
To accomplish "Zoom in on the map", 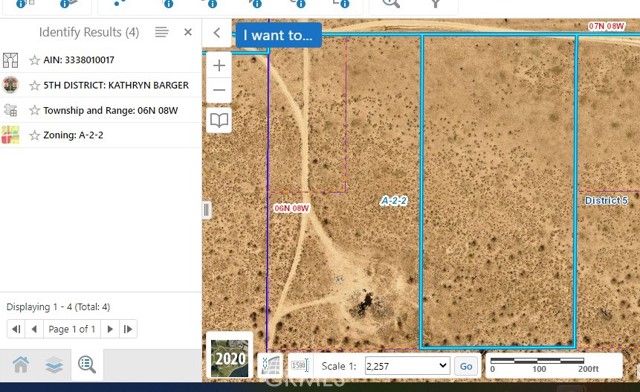I will point(219,65).
